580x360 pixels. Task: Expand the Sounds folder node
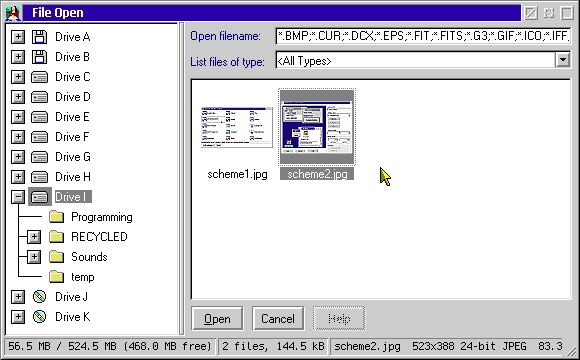pos(34,257)
